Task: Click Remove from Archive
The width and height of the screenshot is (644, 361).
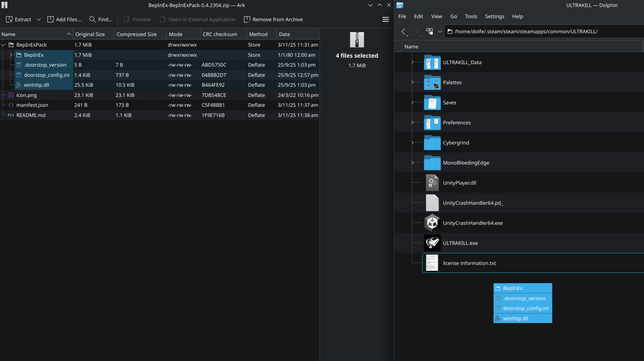Action: [x=273, y=19]
